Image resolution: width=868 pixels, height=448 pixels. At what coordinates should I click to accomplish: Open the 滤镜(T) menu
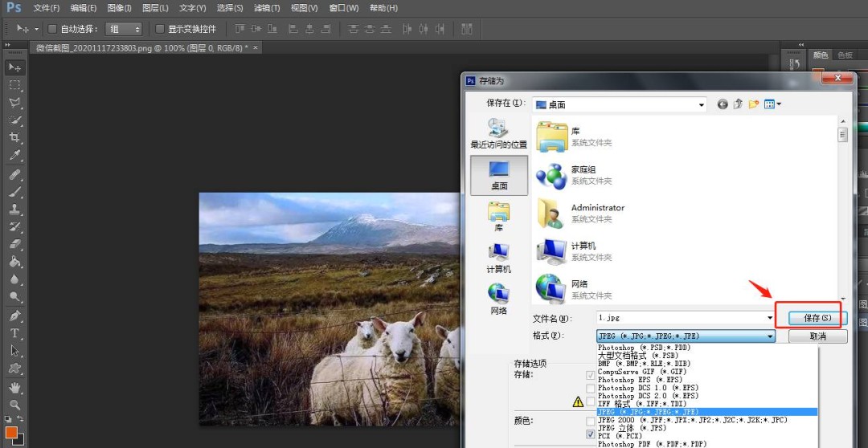(267, 8)
